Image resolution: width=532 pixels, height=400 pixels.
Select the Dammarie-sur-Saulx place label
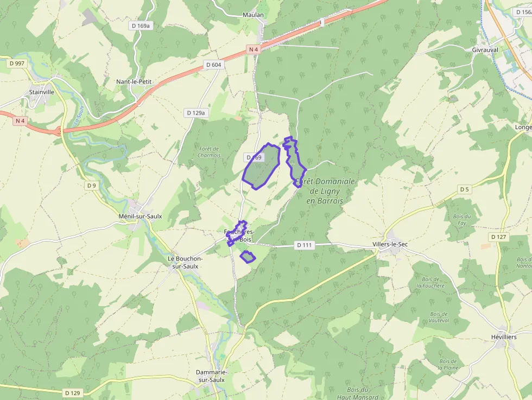click(212, 376)
